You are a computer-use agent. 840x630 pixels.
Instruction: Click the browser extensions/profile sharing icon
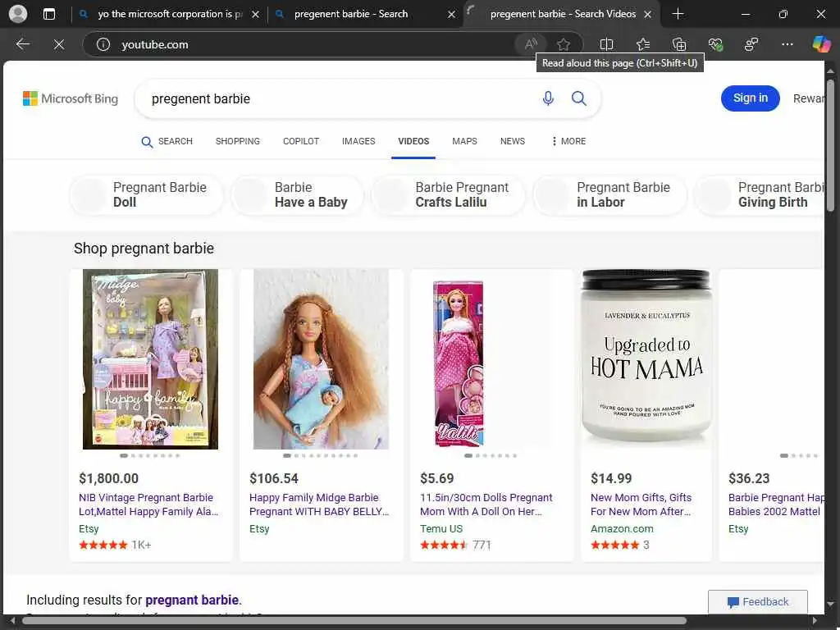coord(751,44)
